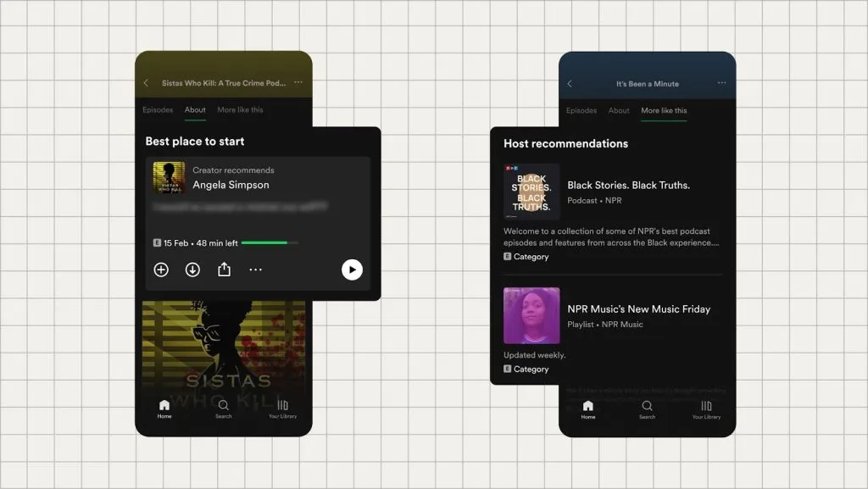Tap Home icon in Sistas Who Kill phone

164,408
